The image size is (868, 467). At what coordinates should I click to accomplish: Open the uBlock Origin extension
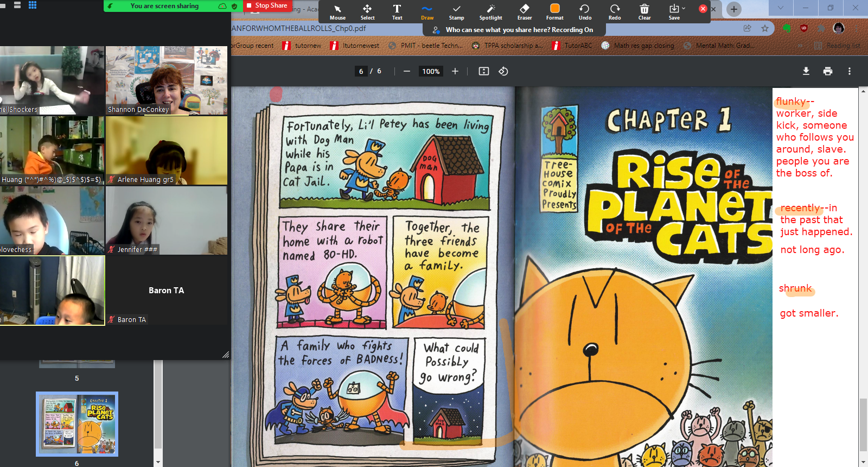click(x=804, y=28)
